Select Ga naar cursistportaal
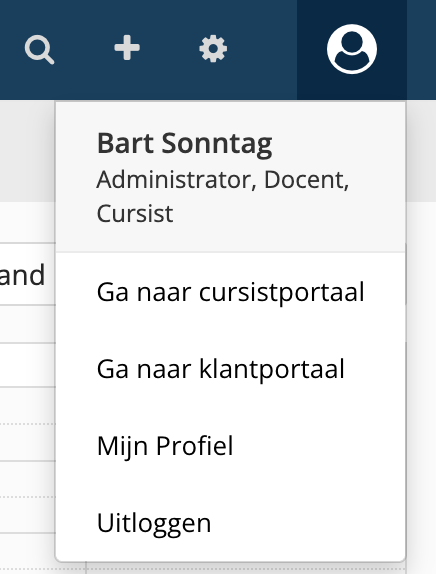This screenshot has width=436, height=574. [231, 292]
